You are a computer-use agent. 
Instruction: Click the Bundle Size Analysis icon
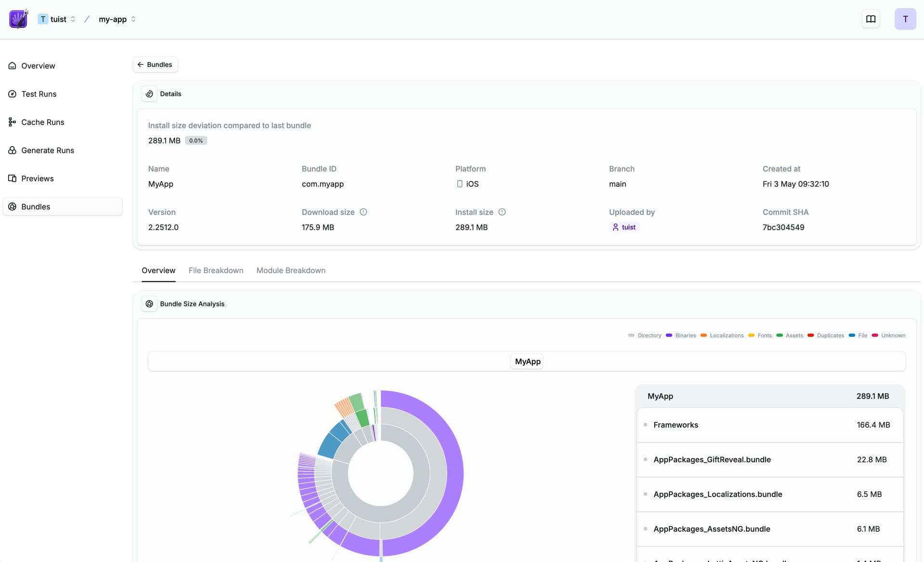pos(149,304)
